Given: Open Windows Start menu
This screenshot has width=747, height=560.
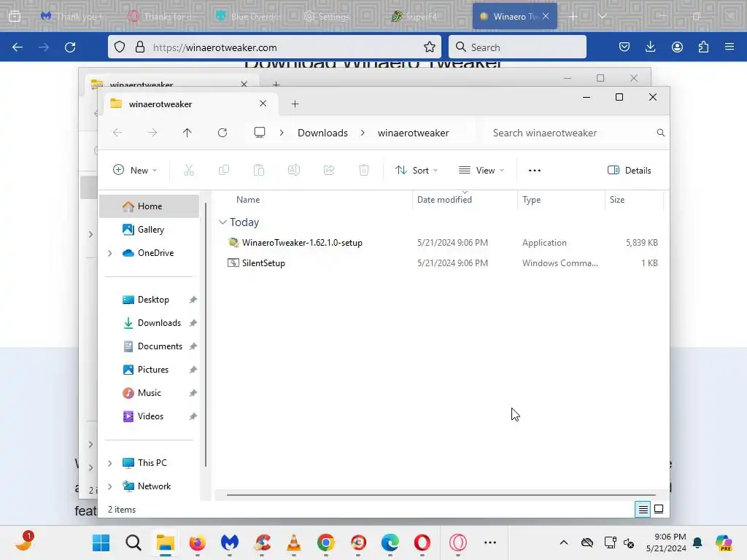Looking at the screenshot, I should (x=101, y=542).
